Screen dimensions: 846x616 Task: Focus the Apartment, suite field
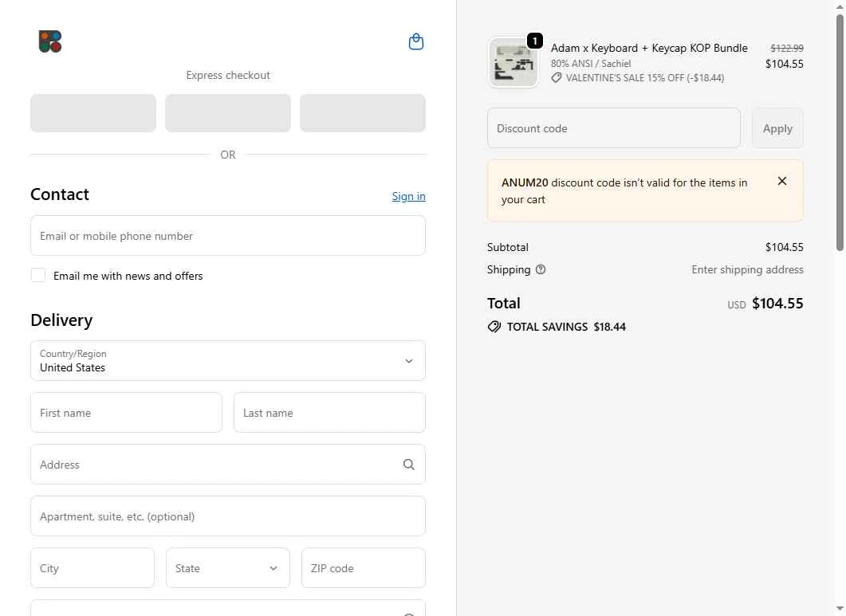pyautogui.click(x=228, y=516)
